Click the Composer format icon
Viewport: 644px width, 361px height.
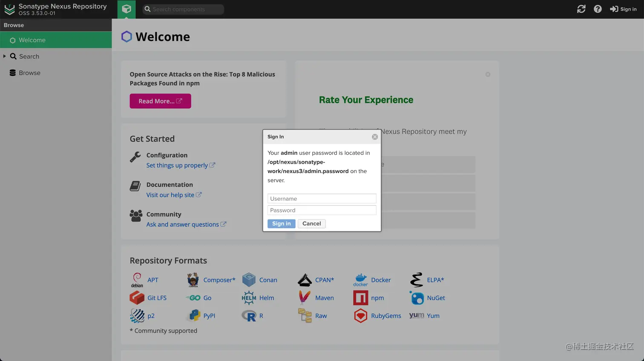click(x=193, y=280)
